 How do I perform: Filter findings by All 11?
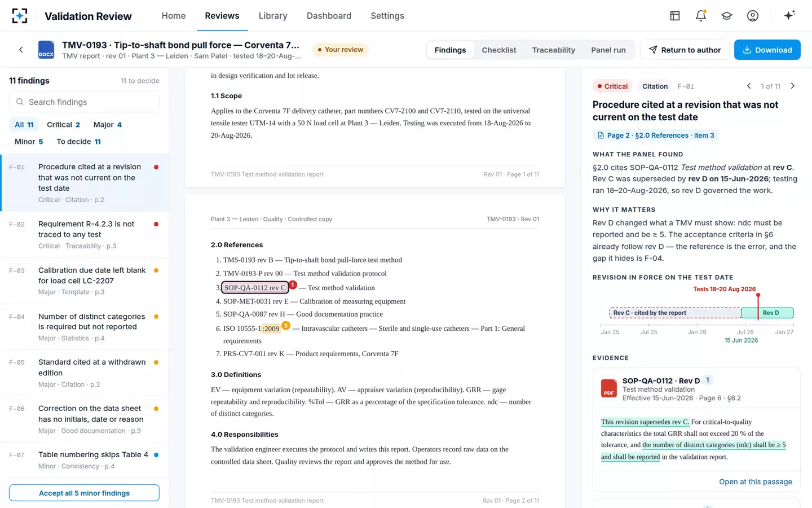[24, 125]
